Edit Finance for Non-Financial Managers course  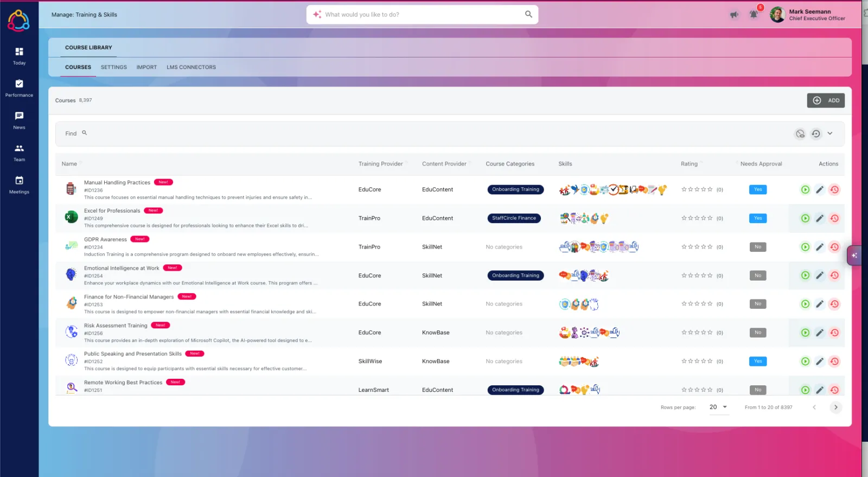coord(820,304)
